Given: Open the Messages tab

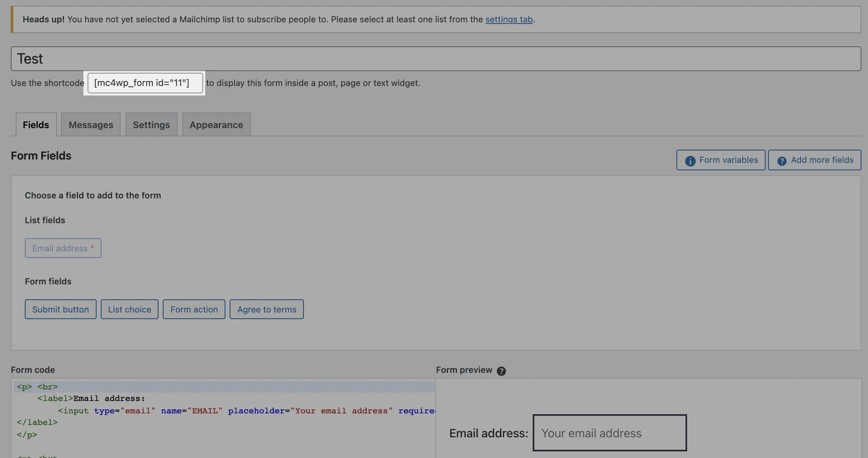Looking at the screenshot, I should (x=91, y=125).
